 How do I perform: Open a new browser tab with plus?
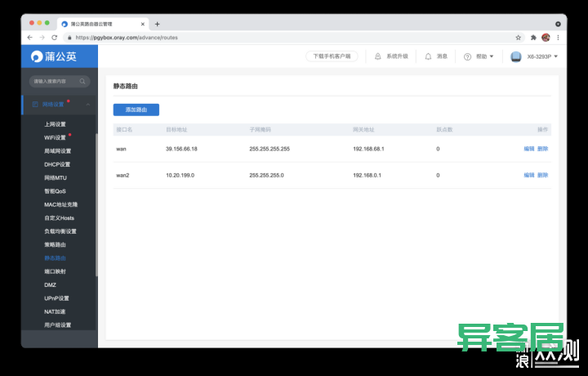click(x=157, y=24)
